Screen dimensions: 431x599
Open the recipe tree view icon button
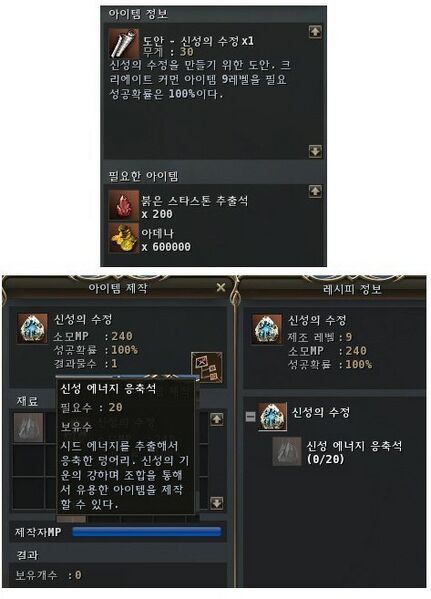click(206, 367)
